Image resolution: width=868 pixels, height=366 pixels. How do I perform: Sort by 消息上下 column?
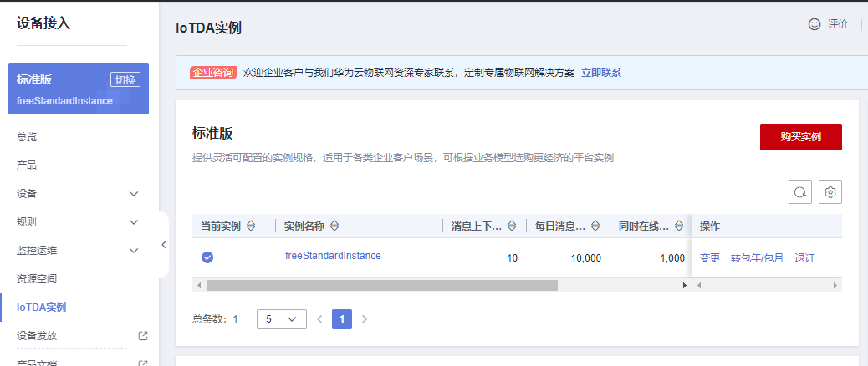[512, 226]
